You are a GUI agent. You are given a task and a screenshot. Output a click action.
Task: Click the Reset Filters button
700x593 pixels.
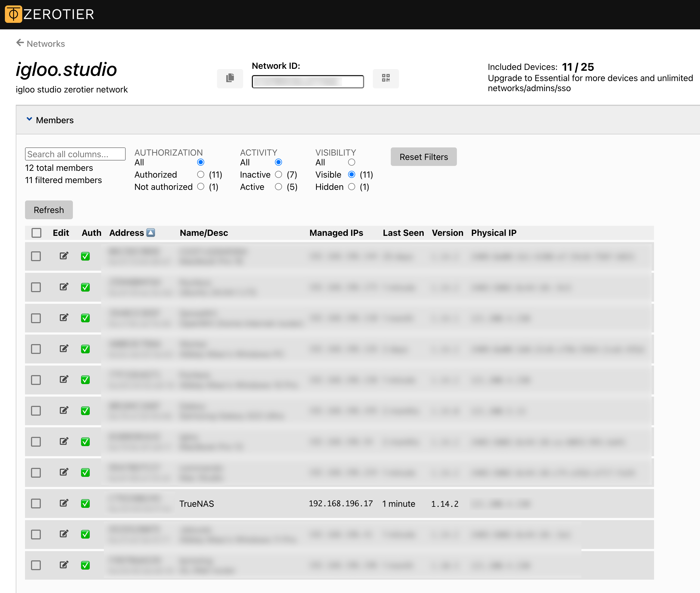[423, 156]
